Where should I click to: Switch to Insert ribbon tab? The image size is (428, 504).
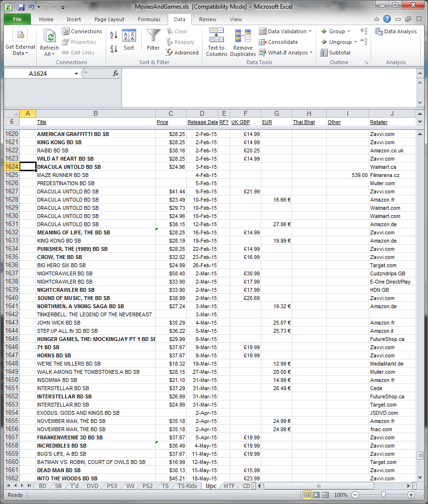tap(74, 19)
